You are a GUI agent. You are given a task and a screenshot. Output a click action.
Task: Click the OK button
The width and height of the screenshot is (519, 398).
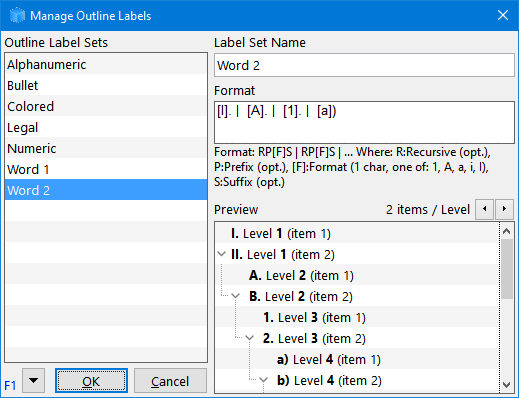pos(91,380)
